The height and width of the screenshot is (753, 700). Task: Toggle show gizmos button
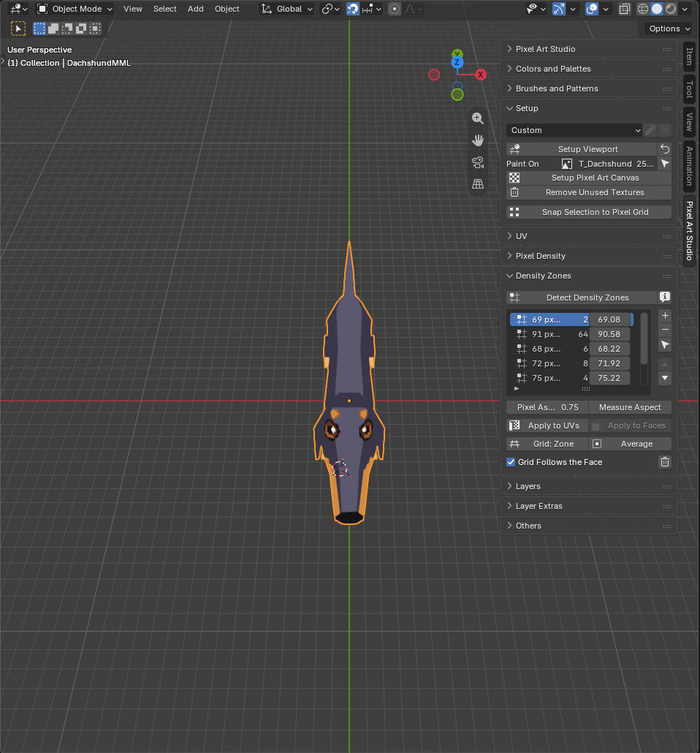pyautogui.click(x=558, y=9)
